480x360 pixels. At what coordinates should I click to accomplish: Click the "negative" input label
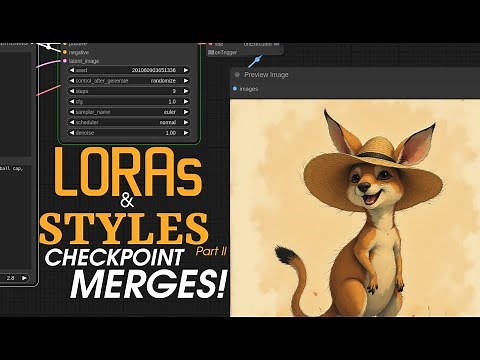point(79,52)
